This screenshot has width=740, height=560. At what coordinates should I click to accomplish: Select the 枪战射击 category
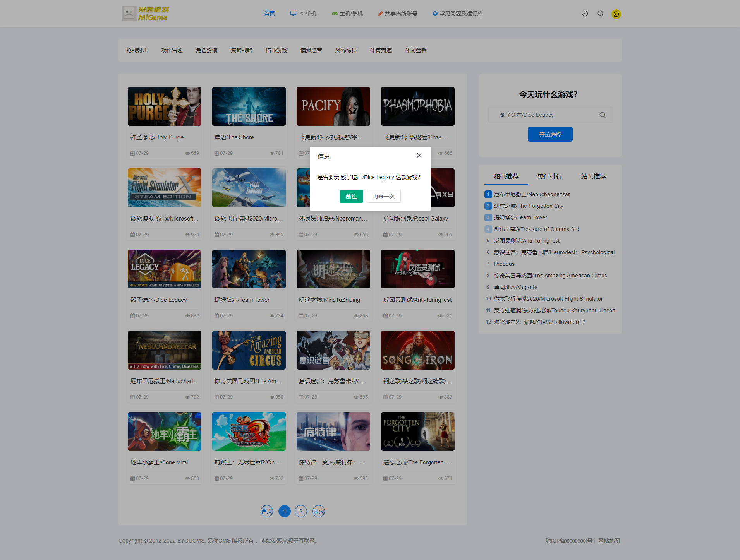tap(137, 50)
